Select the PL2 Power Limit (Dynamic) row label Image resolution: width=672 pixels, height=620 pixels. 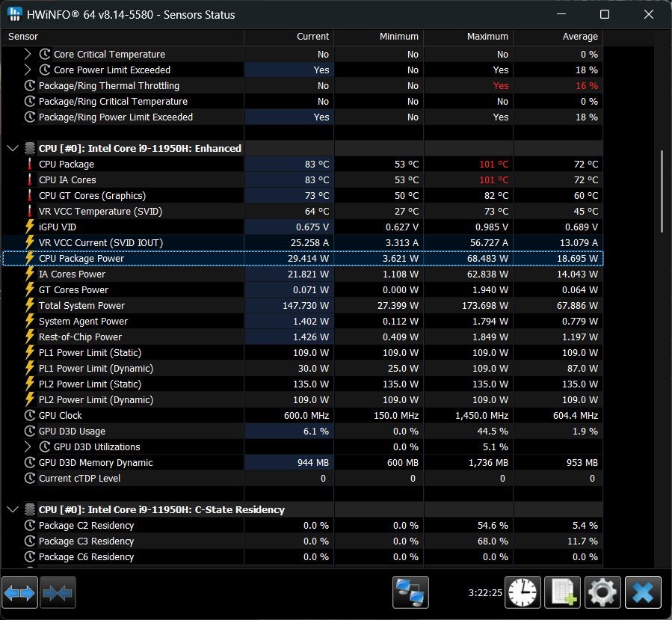[x=96, y=400]
